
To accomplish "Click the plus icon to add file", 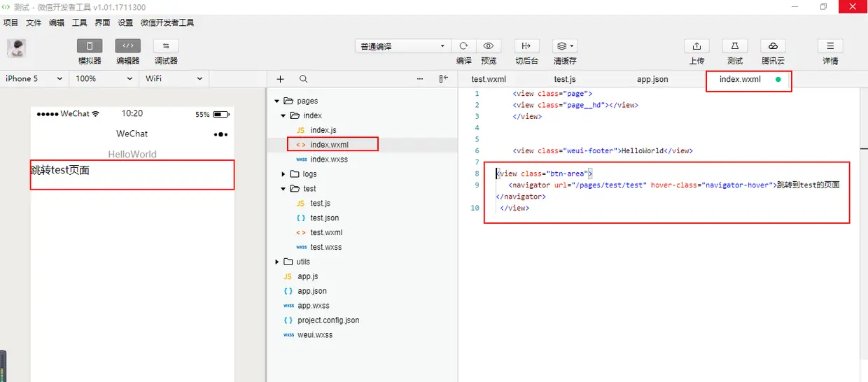I will 281,79.
